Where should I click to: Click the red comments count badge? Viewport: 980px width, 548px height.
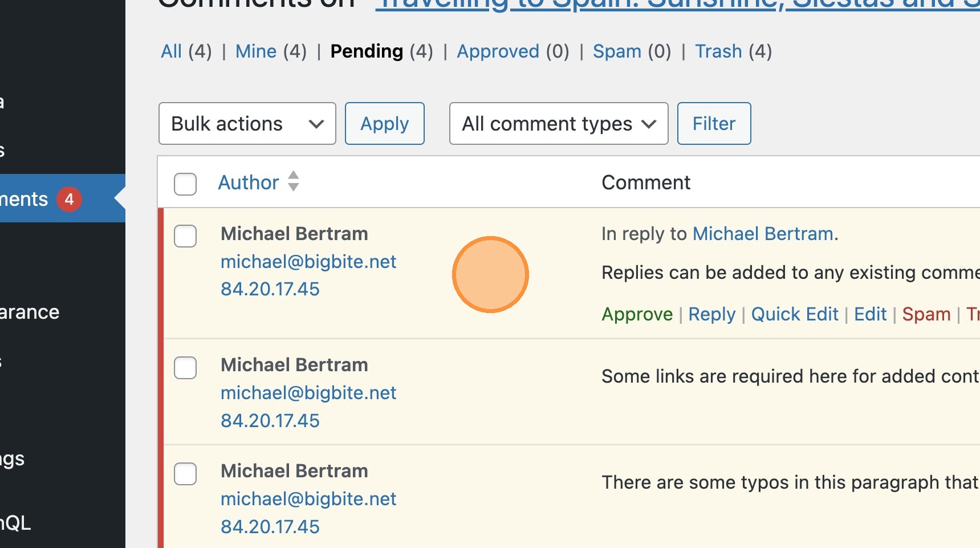point(69,199)
